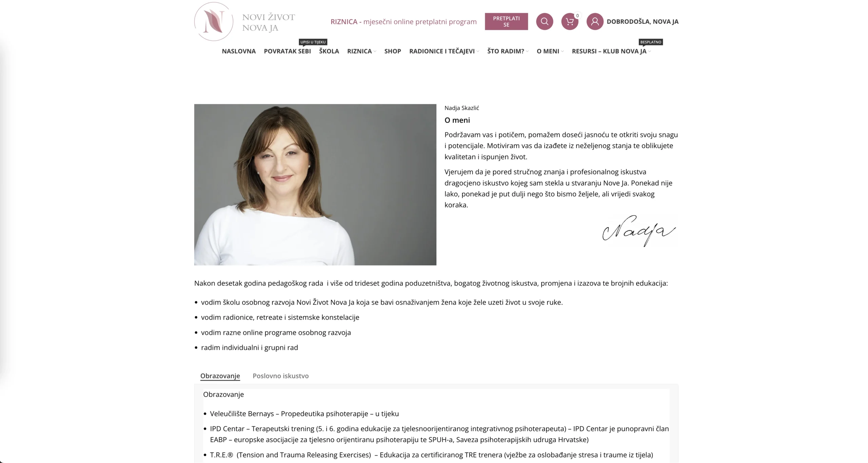Click the portrait photo of Nadja Skazlić
The image size is (868, 463).
(315, 185)
